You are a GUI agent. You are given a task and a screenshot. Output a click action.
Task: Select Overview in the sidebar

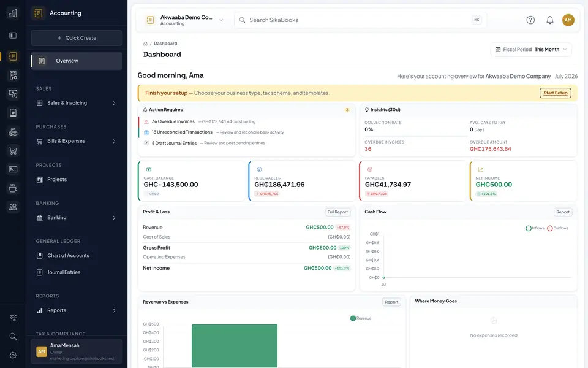pos(77,61)
